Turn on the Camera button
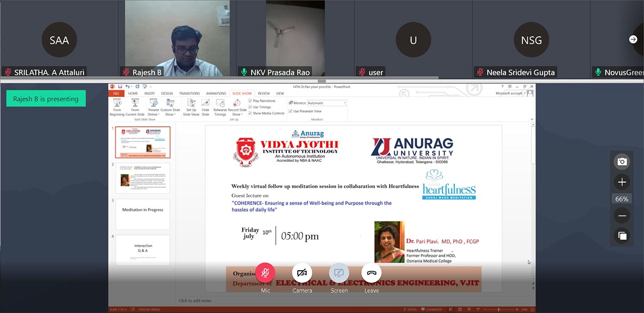Image resolution: width=644 pixels, height=313 pixels. (x=302, y=273)
